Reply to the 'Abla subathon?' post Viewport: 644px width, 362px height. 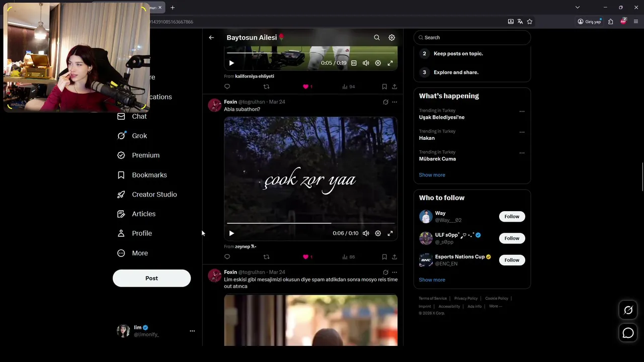coord(227,257)
